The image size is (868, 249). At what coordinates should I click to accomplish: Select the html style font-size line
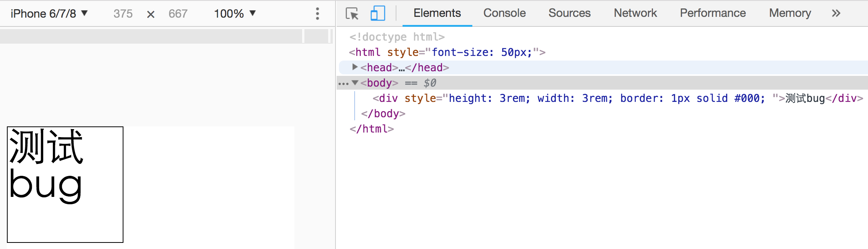[x=447, y=52]
